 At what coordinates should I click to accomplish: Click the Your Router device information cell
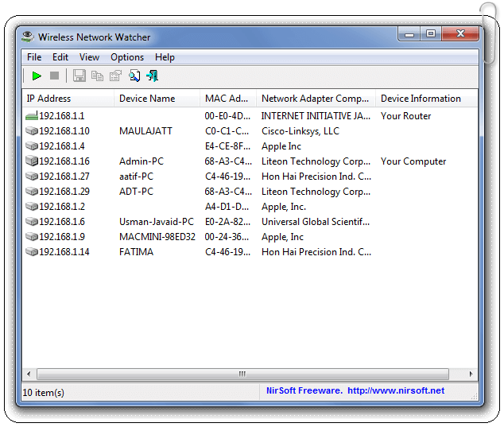pyautogui.click(x=406, y=116)
